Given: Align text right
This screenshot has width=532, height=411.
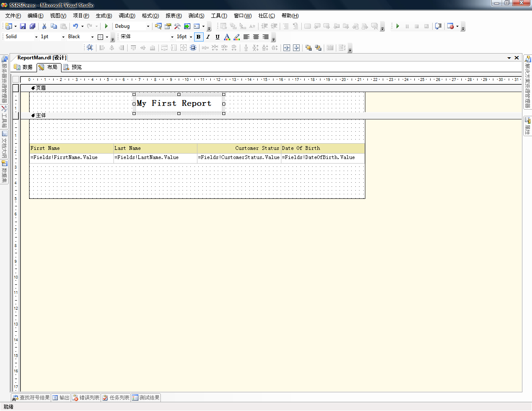Looking at the screenshot, I should coord(266,37).
